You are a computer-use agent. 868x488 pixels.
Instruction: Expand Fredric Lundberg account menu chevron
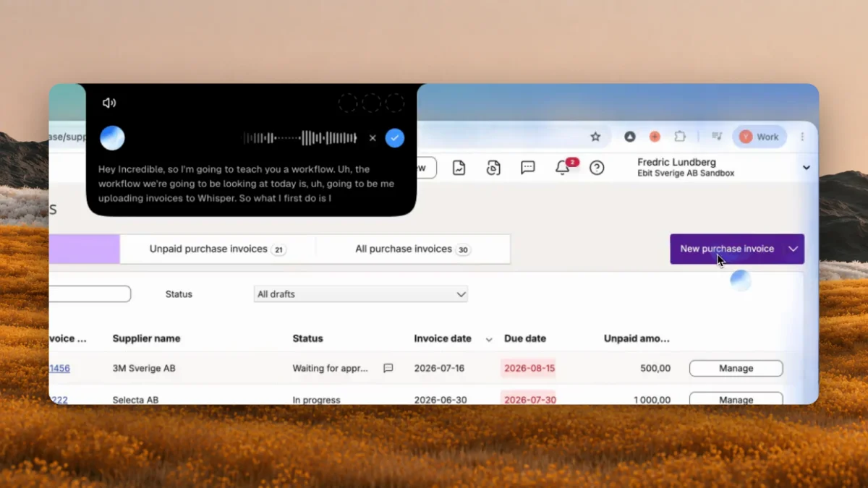tap(807, 168)
